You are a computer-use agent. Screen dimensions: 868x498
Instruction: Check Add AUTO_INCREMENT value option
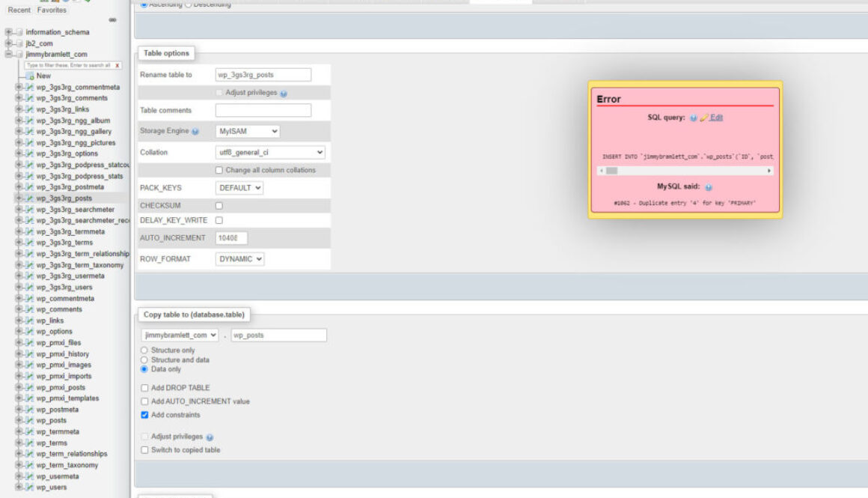tap(144, 401)
